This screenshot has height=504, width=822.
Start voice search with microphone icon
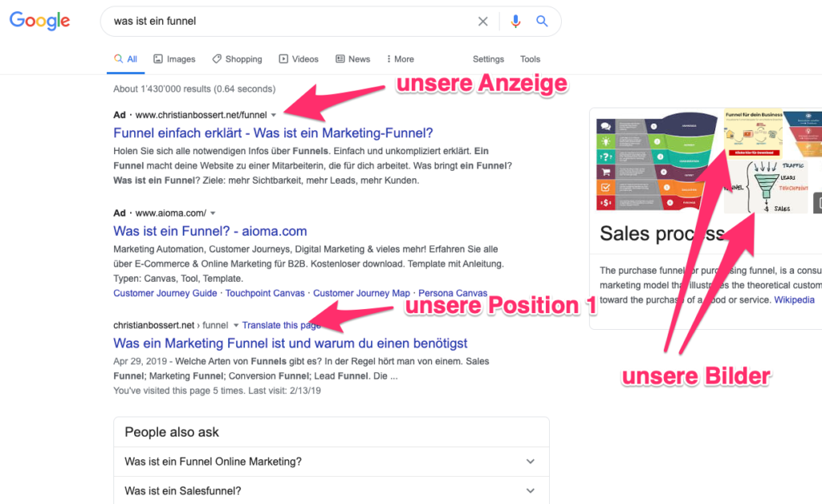(515, 22)
